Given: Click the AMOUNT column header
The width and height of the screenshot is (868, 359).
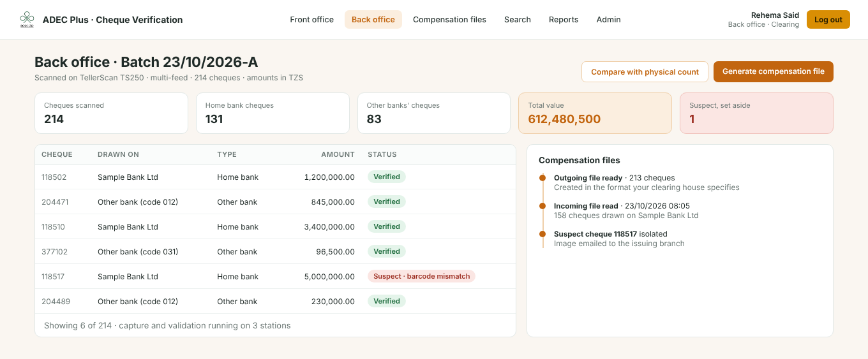Looking at the screenshot, I should pos(338,154).
